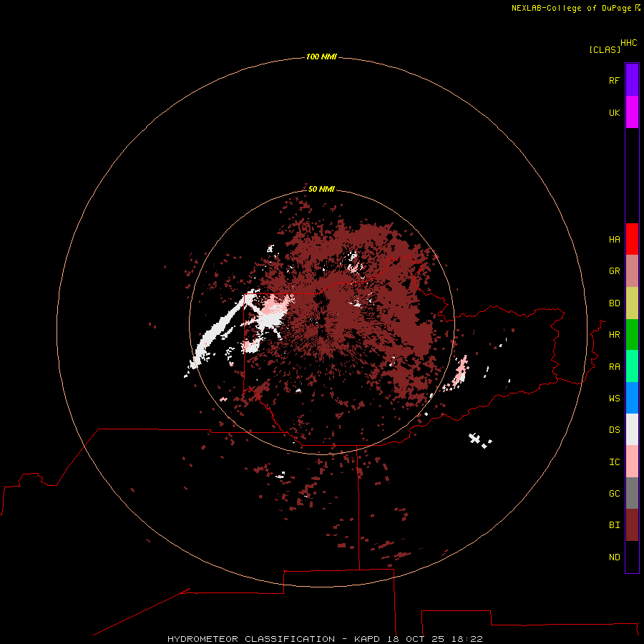Screen dimensions: 644x644
Task: Click the IC legend label
Action: pyautogui.click(x=614, y=462)
